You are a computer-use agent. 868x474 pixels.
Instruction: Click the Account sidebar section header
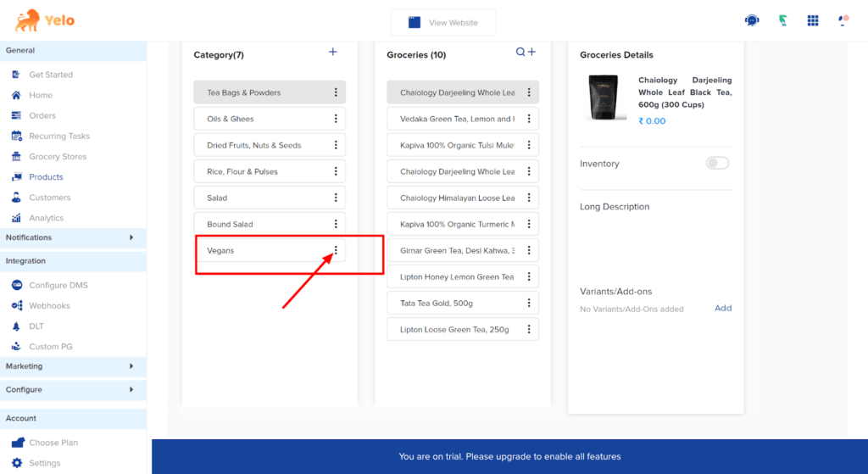tap(73, 418)
